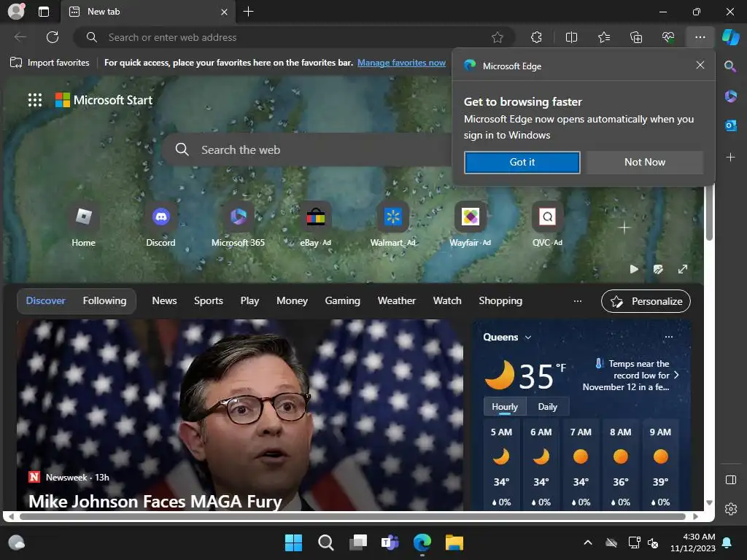Expand the background to fullscreen

(x=683, y=269)
